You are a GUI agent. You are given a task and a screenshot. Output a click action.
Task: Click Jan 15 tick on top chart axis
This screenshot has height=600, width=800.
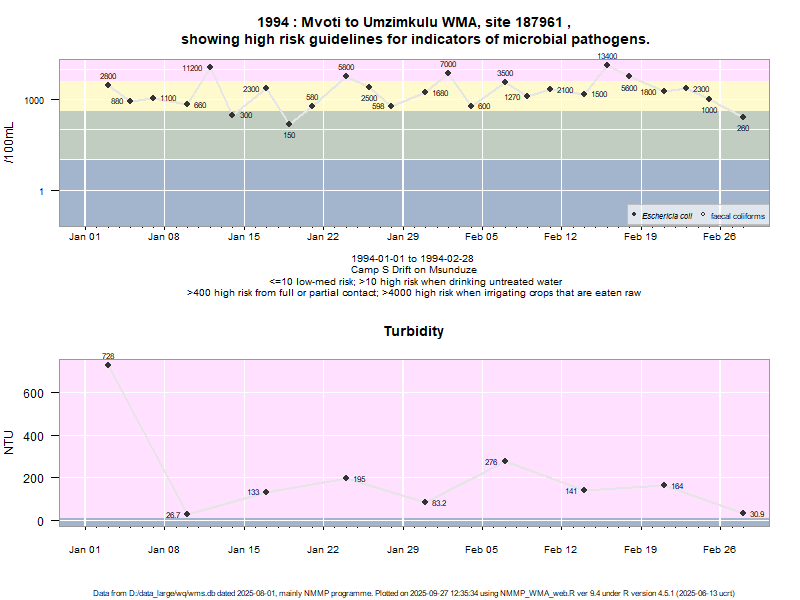point(244,237)
